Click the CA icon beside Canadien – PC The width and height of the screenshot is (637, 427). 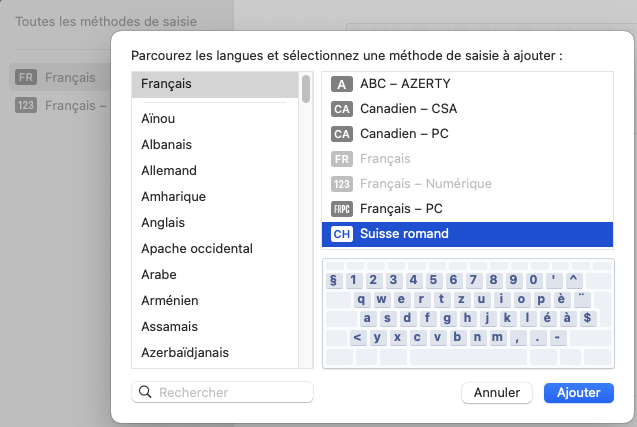pyautogui.click(x=342, y=134)
